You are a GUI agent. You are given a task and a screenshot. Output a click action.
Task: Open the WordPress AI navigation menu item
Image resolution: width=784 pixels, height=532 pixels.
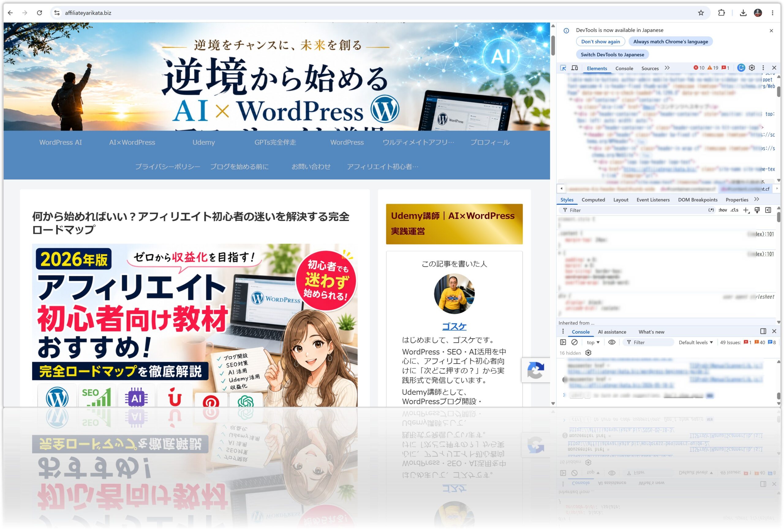pyautogui.click(x=60, y=142)
